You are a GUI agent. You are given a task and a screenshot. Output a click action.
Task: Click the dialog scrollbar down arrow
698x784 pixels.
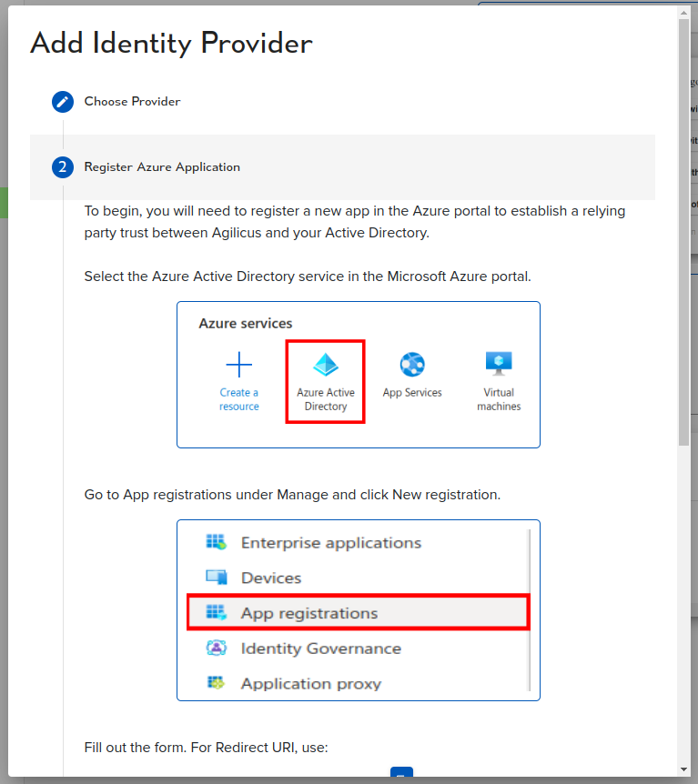pos(684,769)
